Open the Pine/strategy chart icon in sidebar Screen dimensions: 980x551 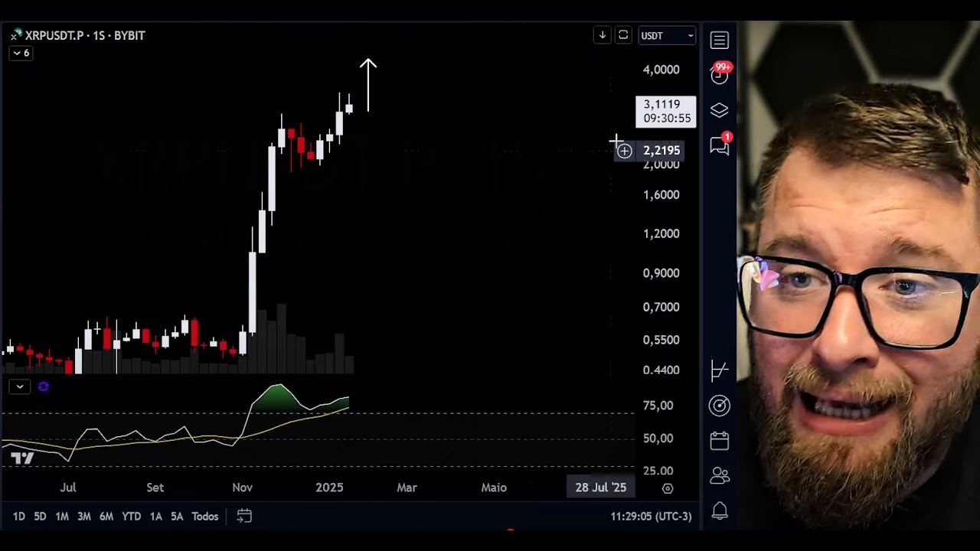pos(719,370)
